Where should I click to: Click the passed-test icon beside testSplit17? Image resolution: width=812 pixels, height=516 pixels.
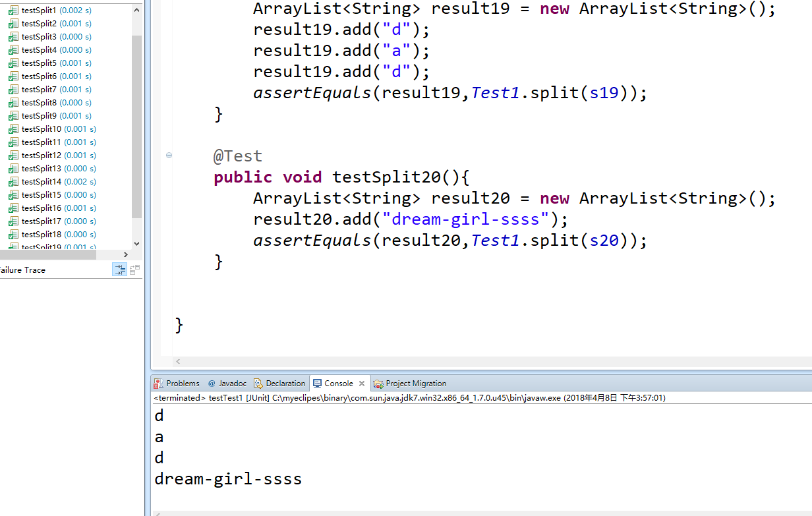pyautogui.click(x=13, y=221)
